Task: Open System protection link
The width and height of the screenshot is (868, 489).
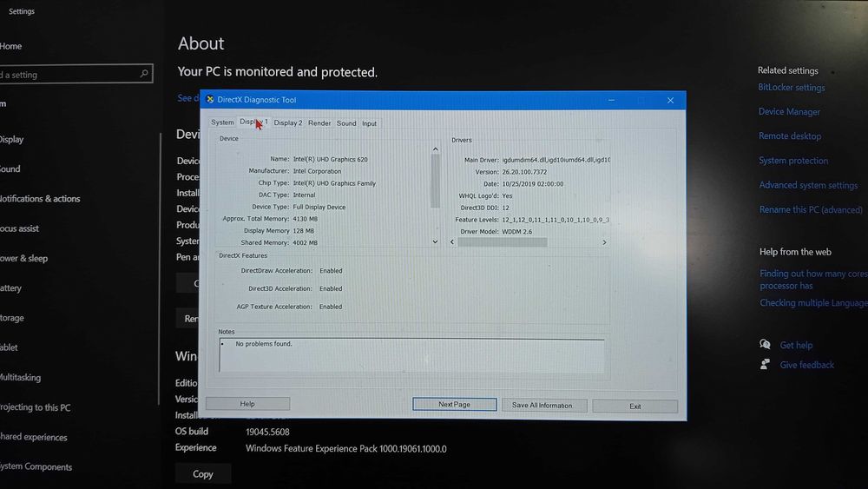Action: coord(793,161)
